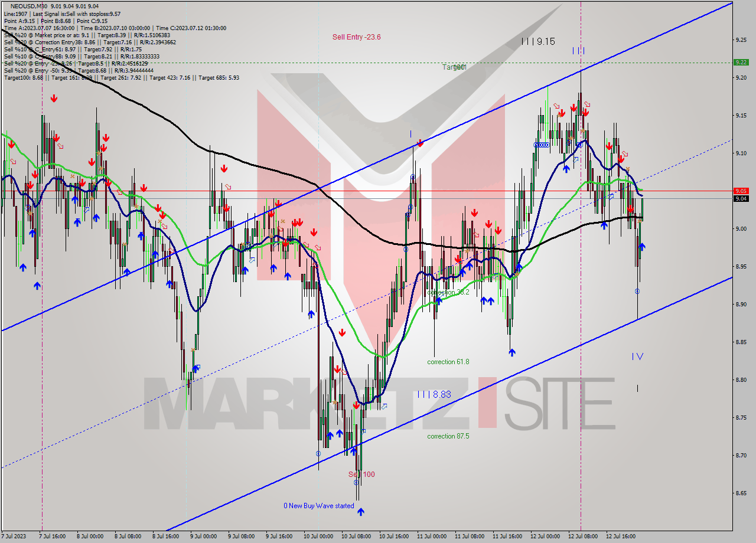Click the red sell arrow above 7 Jul 16:00 candles
Viewport: 756px width, 543px height.
(54, 99)
